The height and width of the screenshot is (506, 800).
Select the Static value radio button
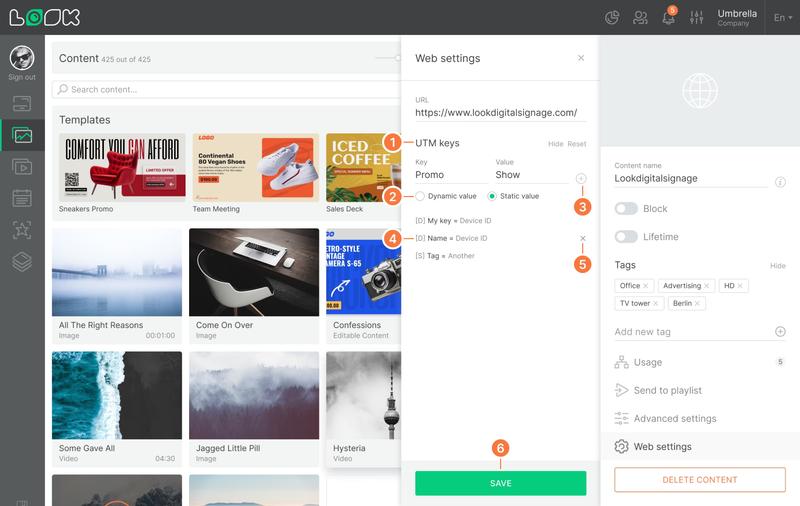pyautogui.click(x=492, y=196)
